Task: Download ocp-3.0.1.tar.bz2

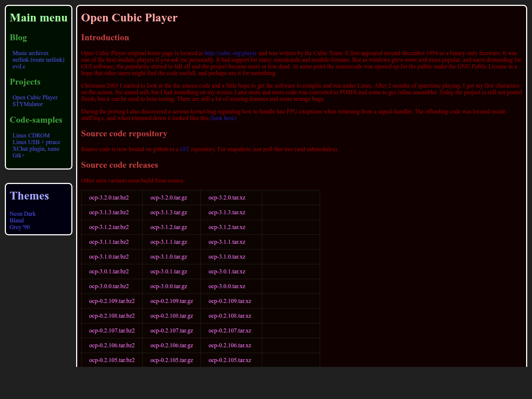Action: tap(109, 272)
